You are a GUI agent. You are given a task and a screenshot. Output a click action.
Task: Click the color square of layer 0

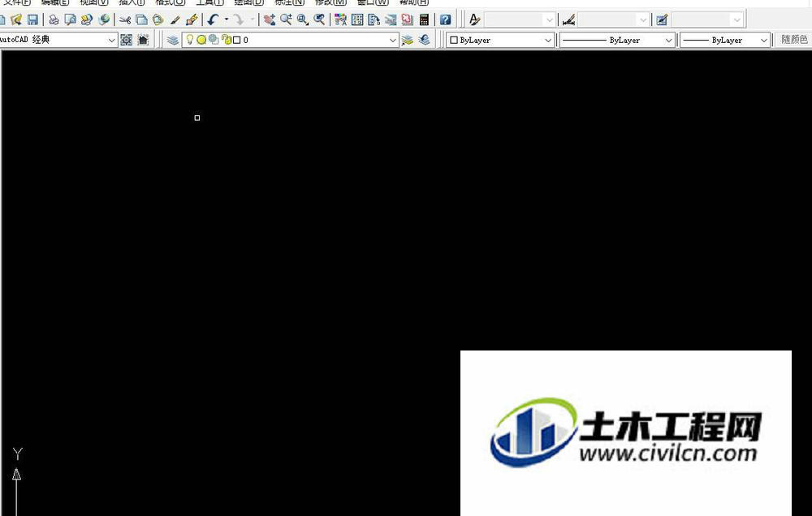click(236, 40)
